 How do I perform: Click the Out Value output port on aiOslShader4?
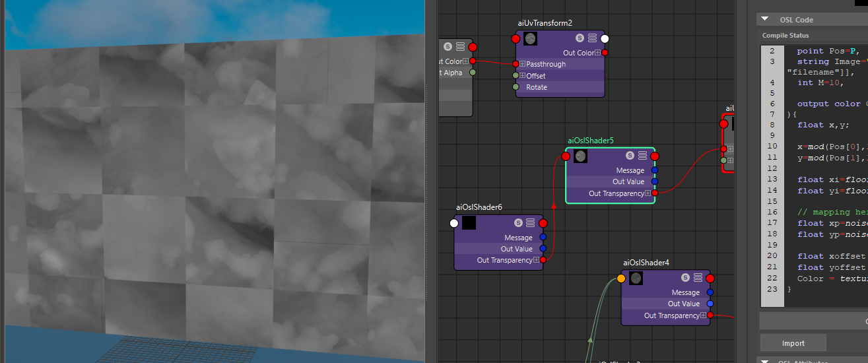click(x=710, y=304)
